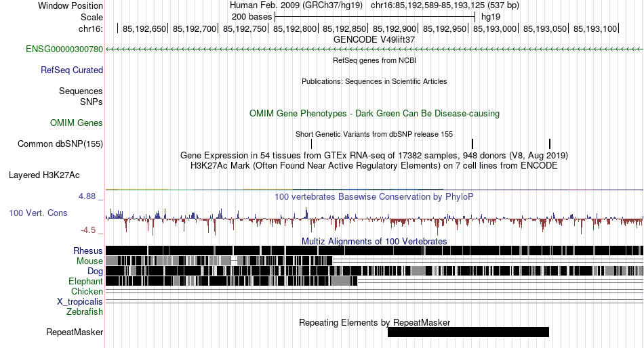Click the Scale label in ruler
Image resolution: width=644 pixels, height=348 pixels.
(92, 17)
